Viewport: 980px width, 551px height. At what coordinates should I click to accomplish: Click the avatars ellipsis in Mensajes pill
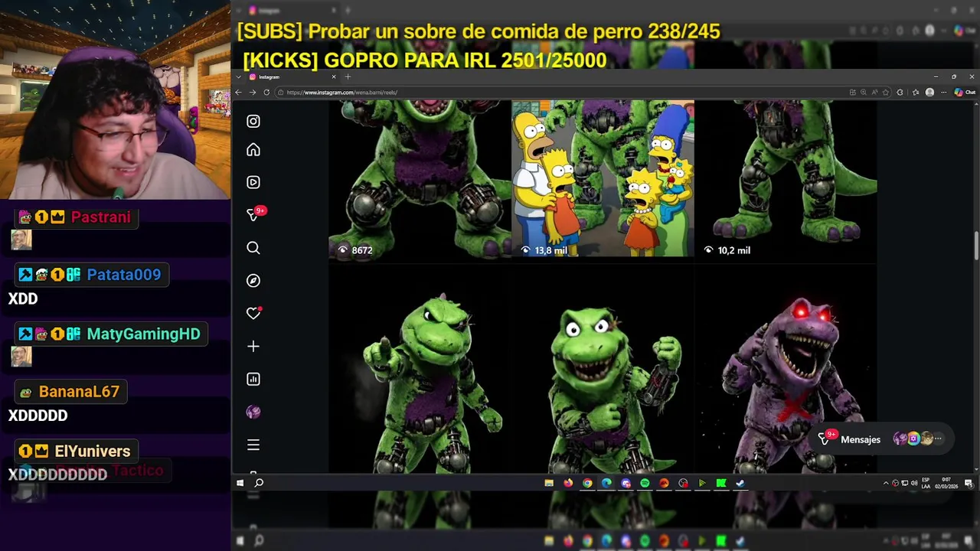click(x=938, y=439)
